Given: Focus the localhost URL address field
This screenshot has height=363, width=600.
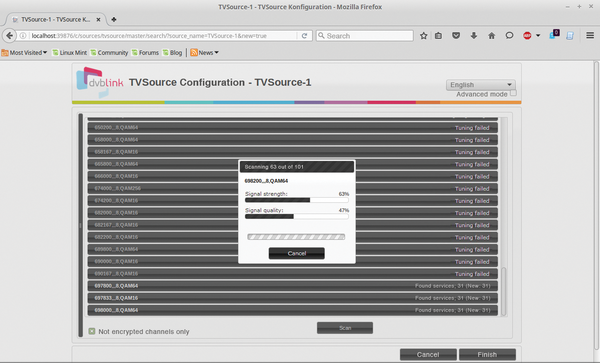Looking at the screenshot, I should [x=163, y=36].
